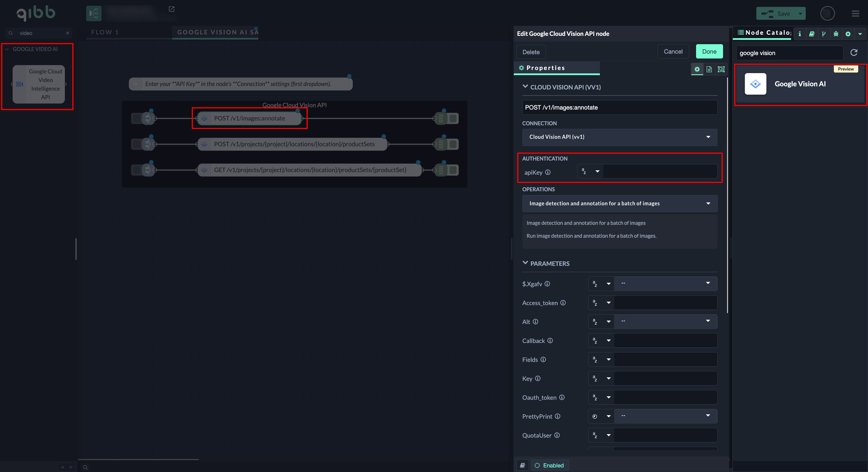Viewport: 868px width, 472px height.
Task: Click the Done button
Action: (709, 52)
